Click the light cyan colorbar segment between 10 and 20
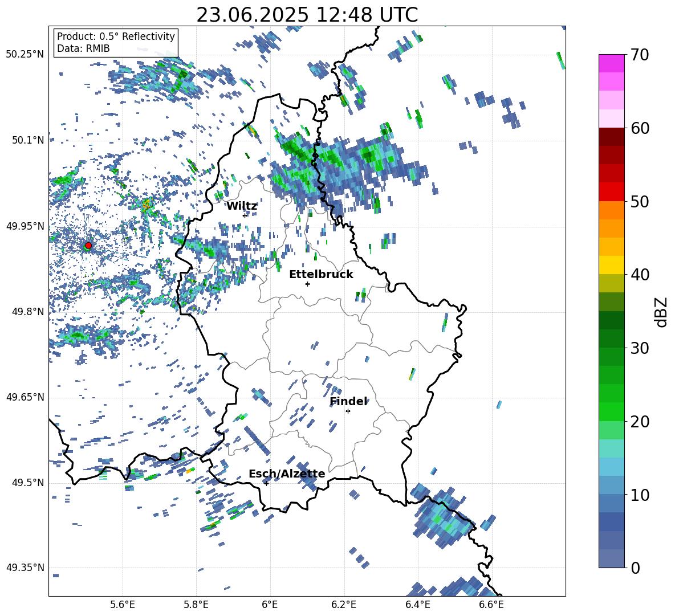Viewport: 675px width, 616px height. 611,448
